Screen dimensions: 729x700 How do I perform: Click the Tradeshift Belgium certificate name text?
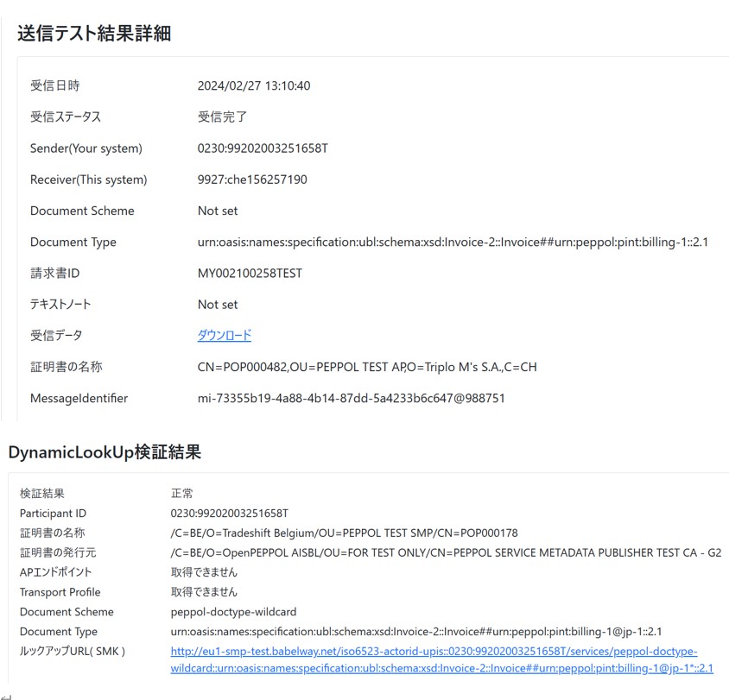point(344,533)
